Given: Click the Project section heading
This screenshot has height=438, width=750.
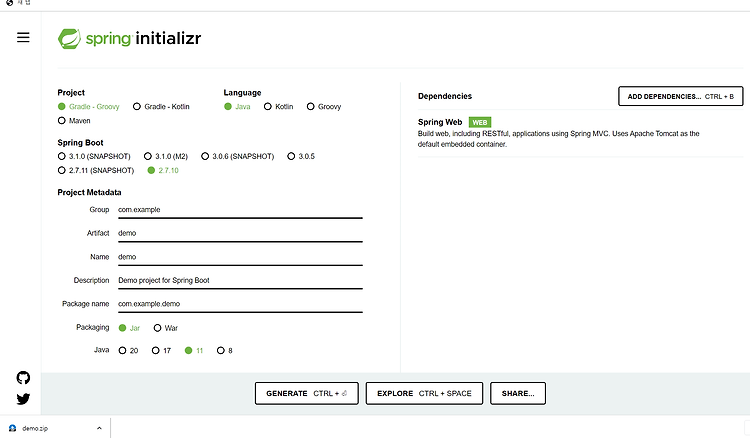Looking at the screenshot, I should coord(71,93).
